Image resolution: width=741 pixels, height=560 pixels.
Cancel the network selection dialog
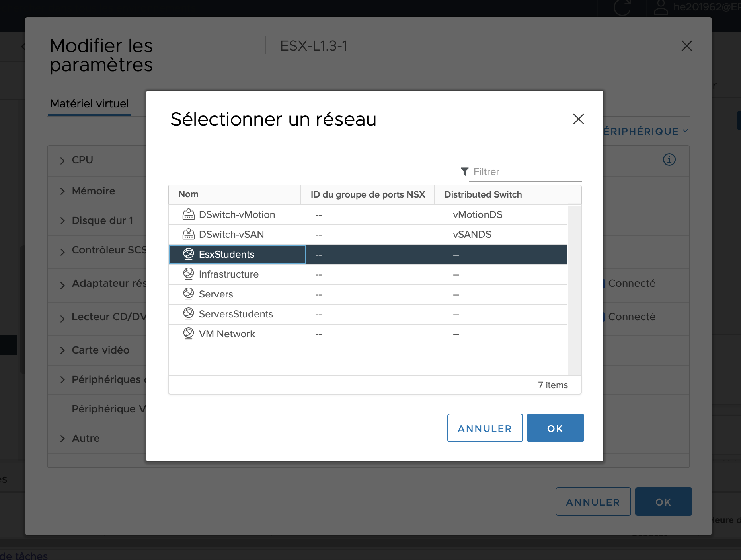click(x=485, y=428)
